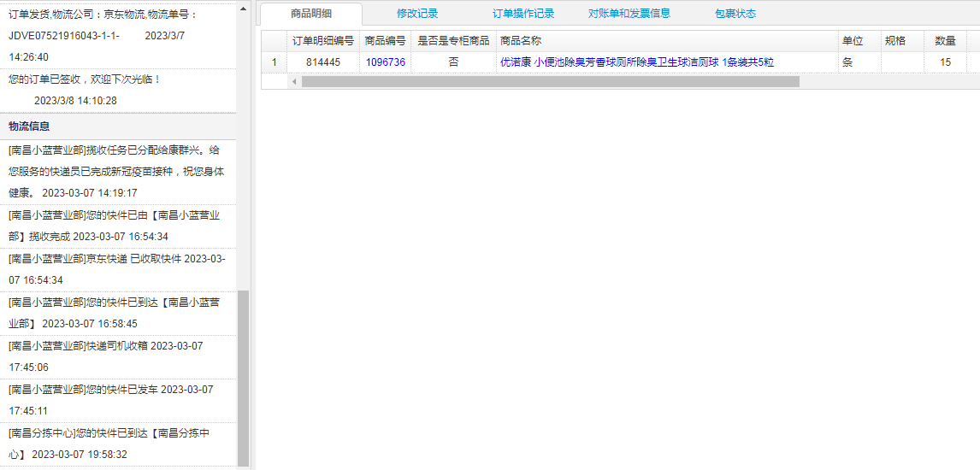Click the 否 cell in the product row
The height and width of the screenshot is (470, 980).
(454, 62)
